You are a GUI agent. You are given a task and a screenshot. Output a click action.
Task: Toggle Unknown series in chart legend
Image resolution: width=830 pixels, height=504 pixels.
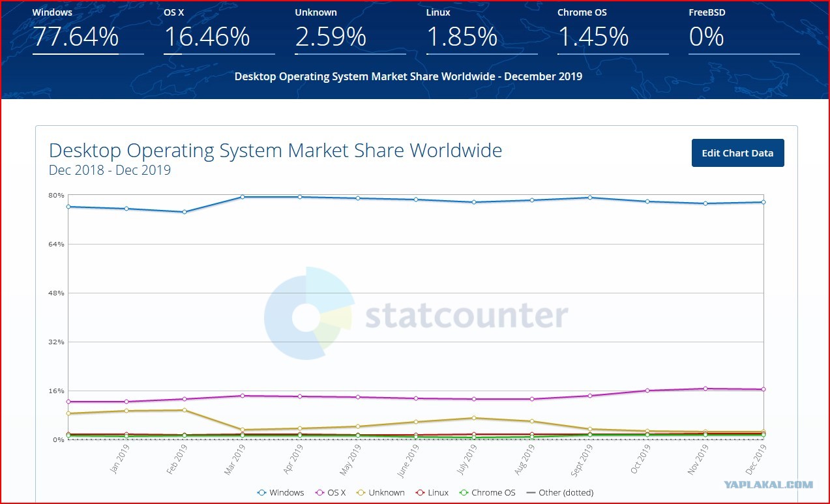380,493
